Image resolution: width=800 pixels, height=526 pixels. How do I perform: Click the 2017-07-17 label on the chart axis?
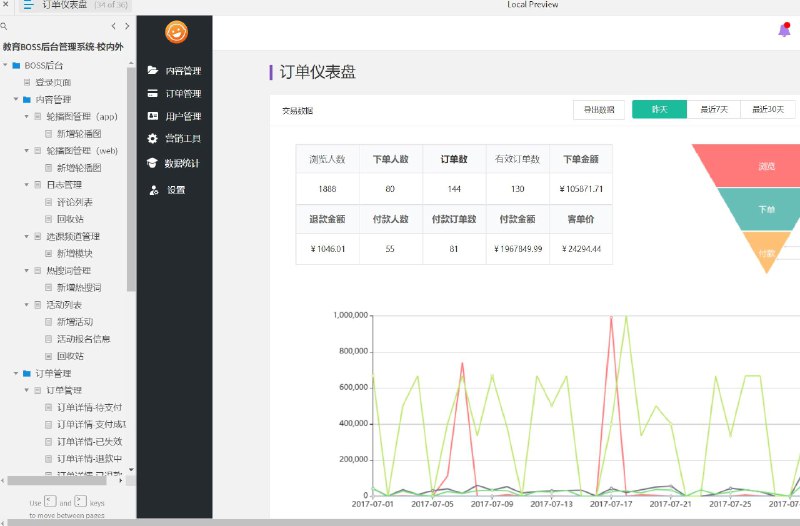coord(611,504)
